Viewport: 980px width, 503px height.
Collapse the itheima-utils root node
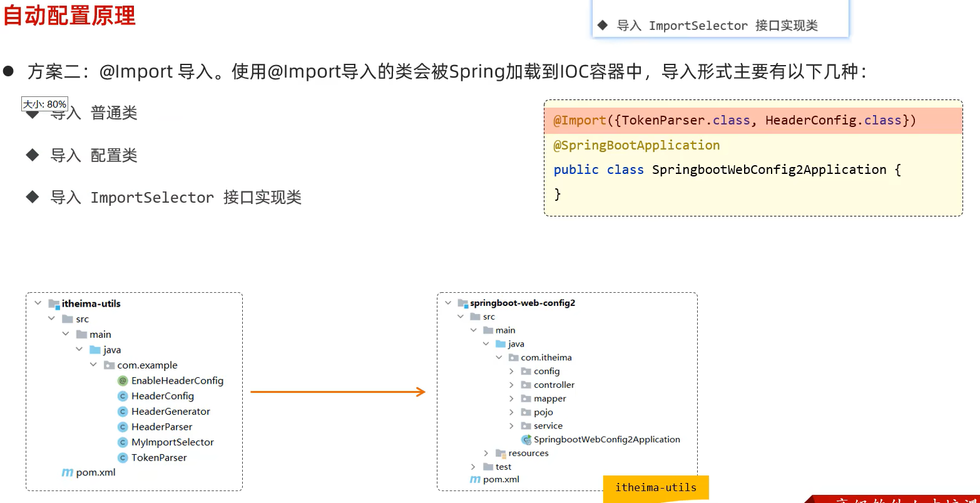click(38, 303)
